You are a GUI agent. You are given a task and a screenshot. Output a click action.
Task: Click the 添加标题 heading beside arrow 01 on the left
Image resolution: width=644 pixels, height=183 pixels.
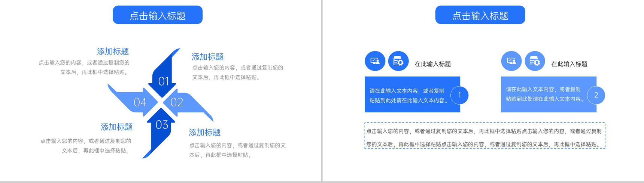click(113, 52)
